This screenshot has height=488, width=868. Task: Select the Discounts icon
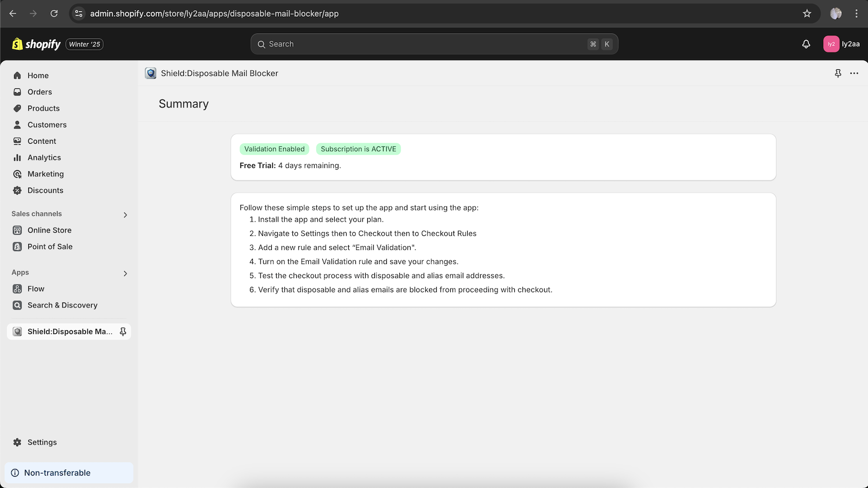pos(17,190)
